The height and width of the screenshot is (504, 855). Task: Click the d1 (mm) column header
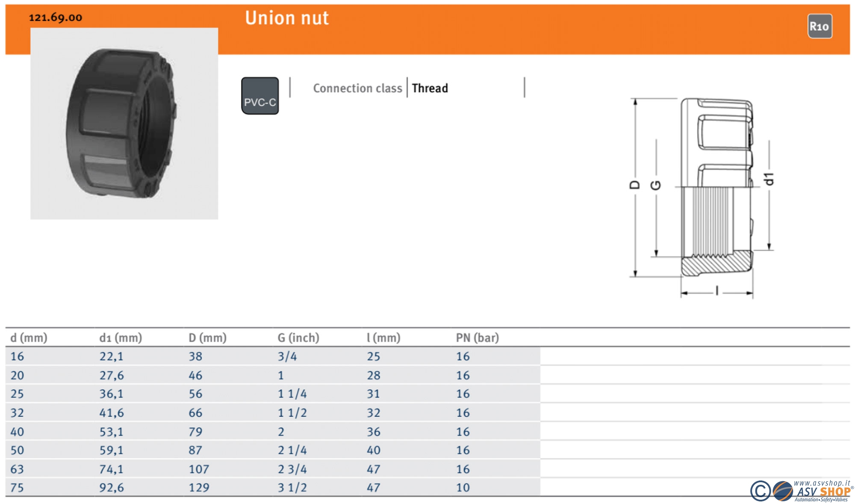tap(121, 338)
